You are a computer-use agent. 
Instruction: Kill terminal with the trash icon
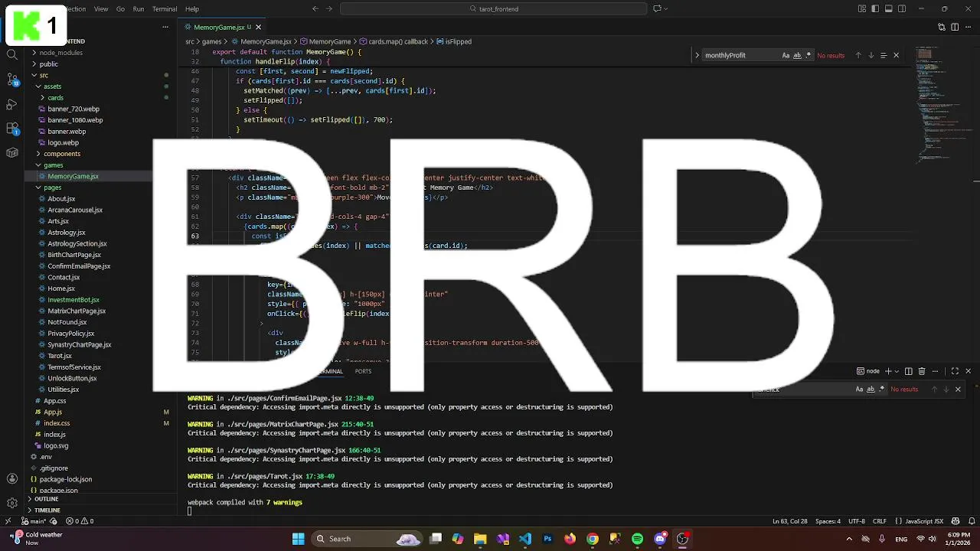[922, 371]
